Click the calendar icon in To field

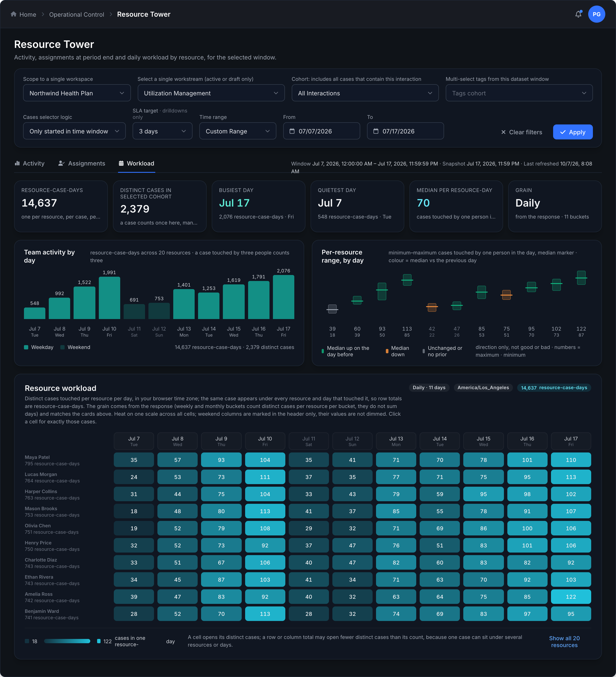tap(376, 131)
